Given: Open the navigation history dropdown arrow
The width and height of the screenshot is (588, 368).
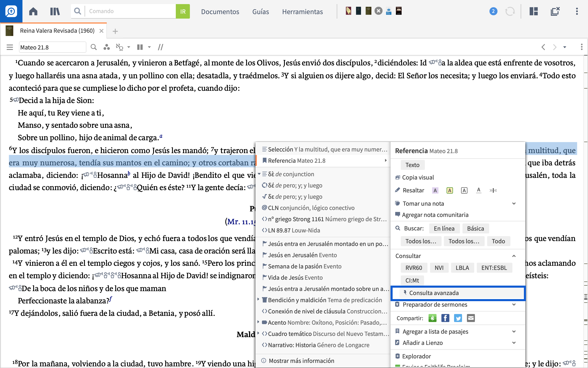Looking at the screenshot, I should [565, 47].
